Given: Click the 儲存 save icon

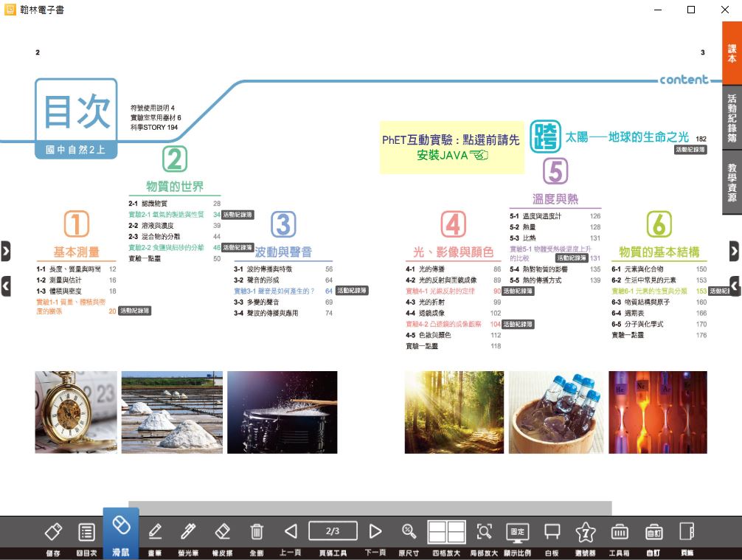Looking at the screenshot, I should point(53,532).
